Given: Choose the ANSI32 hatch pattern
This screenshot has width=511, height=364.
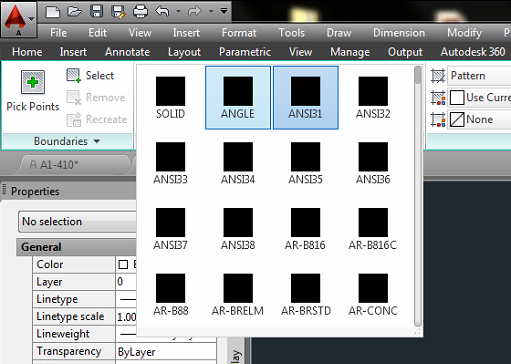Looking at the screenshot, I should point(373,98).
